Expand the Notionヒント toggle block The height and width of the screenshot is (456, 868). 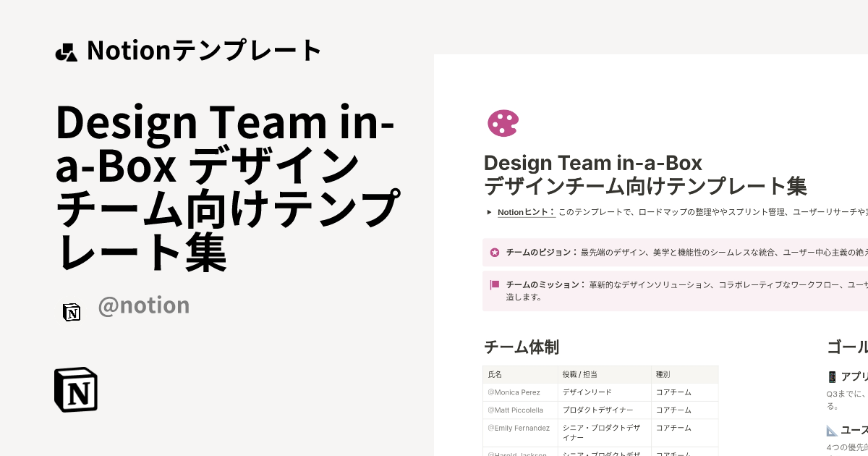488,212
